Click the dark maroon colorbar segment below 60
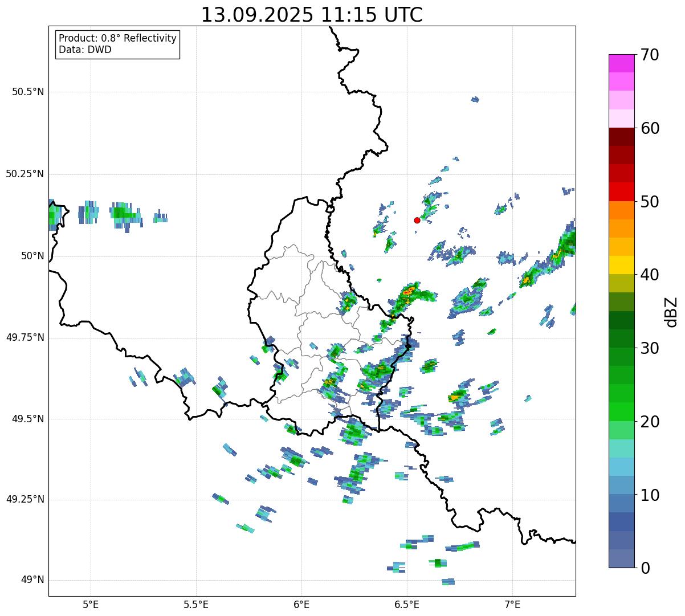The height and width of the screenshot is (616, 685). pyautogui.click(x=622, y=137)
